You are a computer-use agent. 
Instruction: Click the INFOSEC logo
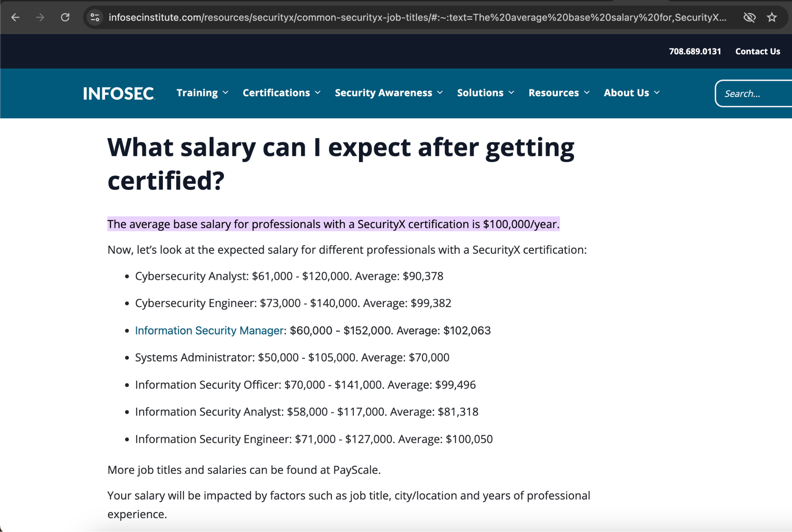pyautogui.click(x=119, y=93)
